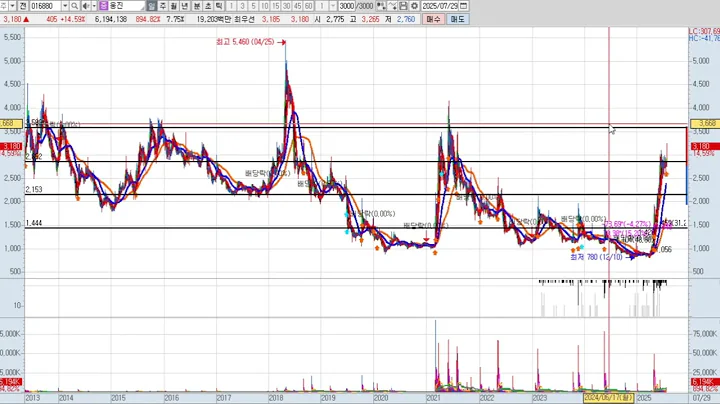Open the chart settings gear icon

415,6
